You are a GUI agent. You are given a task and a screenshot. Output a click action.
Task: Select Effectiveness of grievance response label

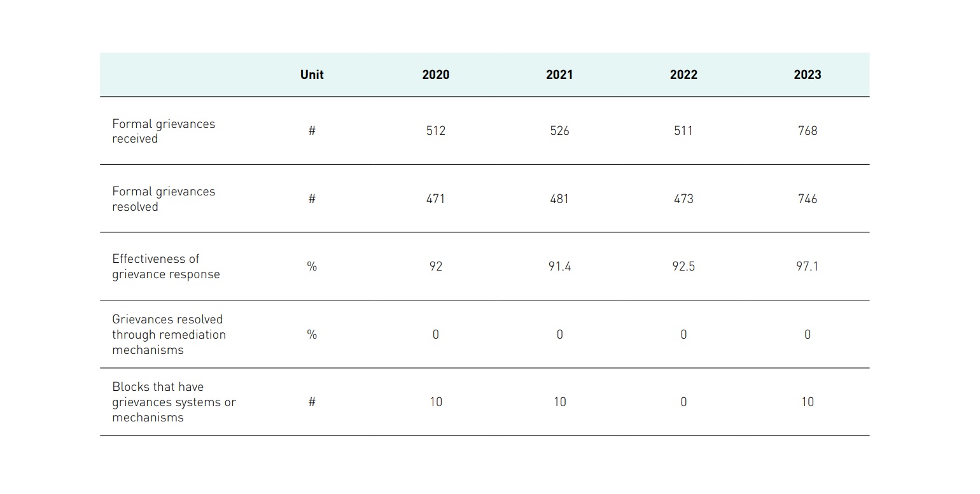click(x=165, y=267)
